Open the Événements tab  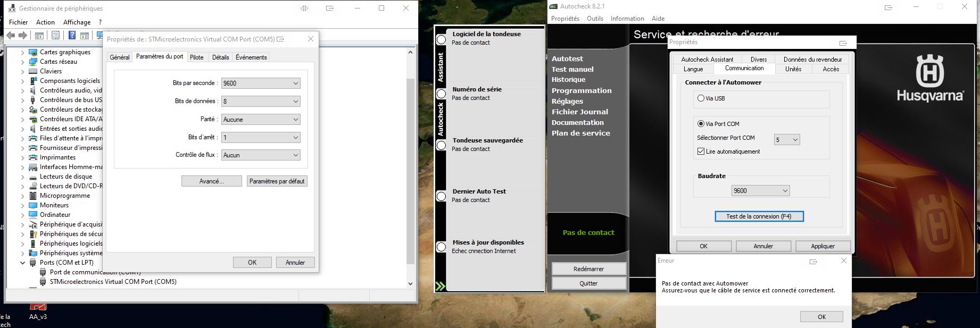pyautogui.click(x=251, y=57)
